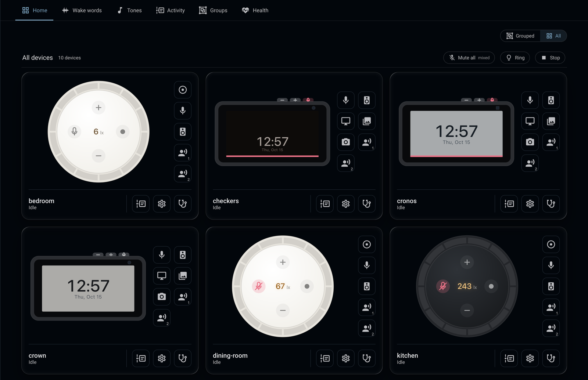Open the Activity tab
The width and height of the screenshot is (588, 380).
pos(171,10)
